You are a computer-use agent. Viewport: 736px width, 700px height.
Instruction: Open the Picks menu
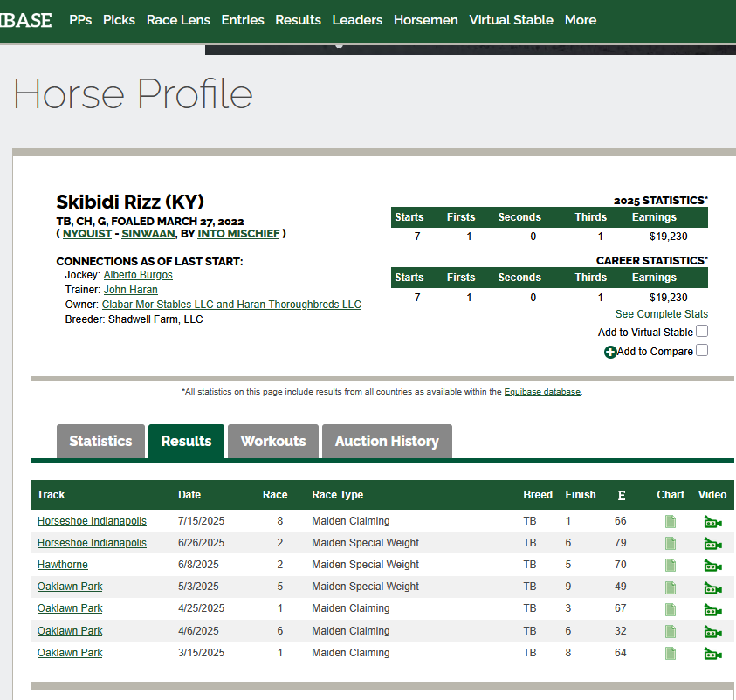click(119, 20)
